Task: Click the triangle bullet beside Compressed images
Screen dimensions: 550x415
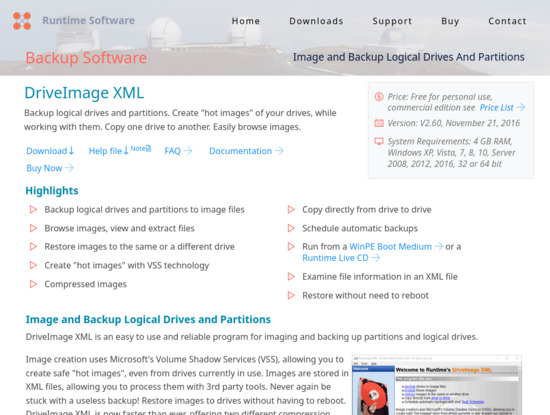Action: click(x=33, y=284)
